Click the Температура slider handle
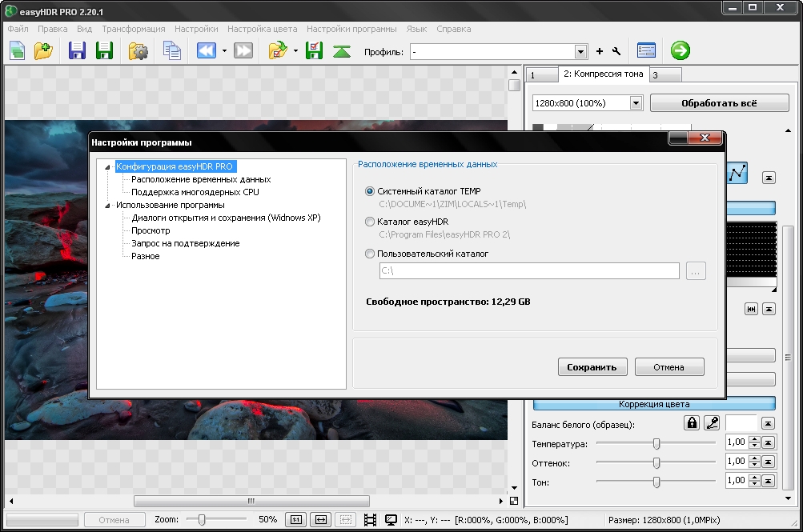Viewport: 803px width, 532px height. pos(656,442)
